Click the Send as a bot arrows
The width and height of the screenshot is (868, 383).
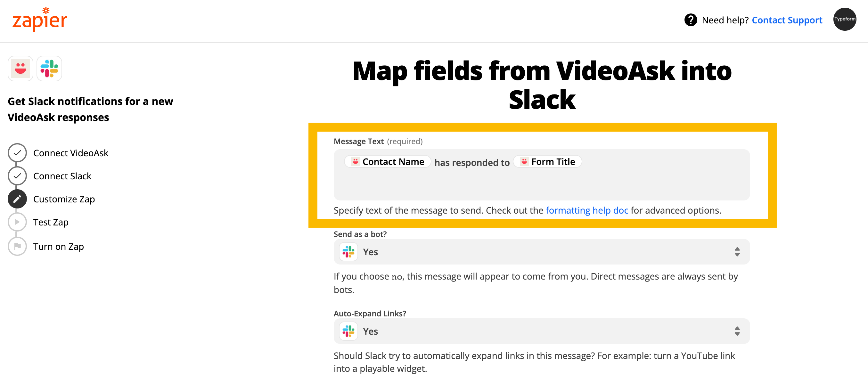click(x=737, y=252)
